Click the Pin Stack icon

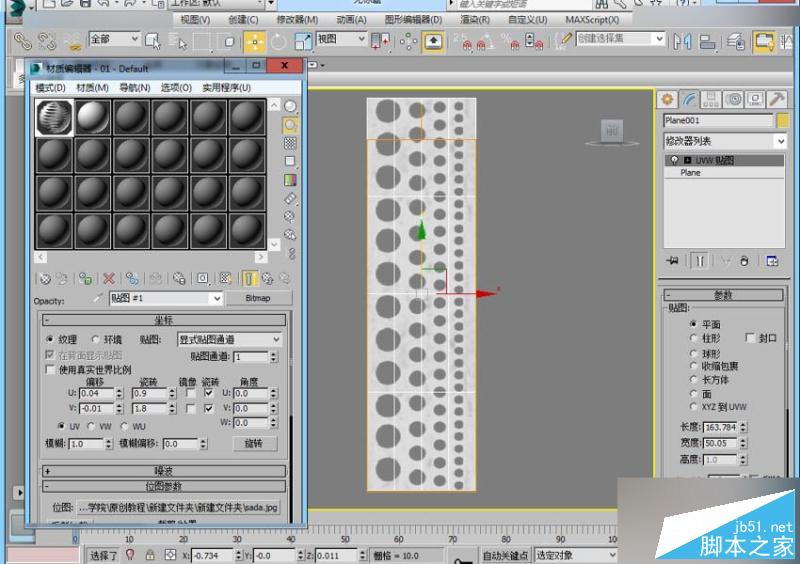673,261
